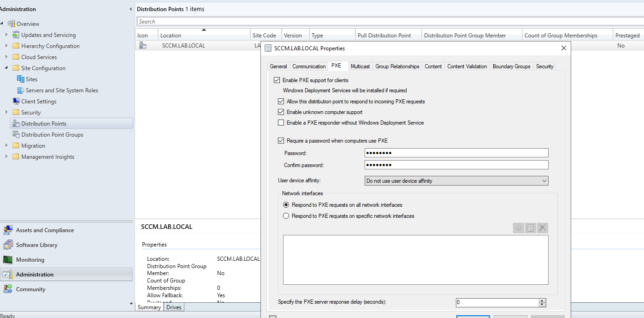Image resolution: width=644 pixels, height=318 pixels.
Task: Collapse the Site Configuration tree node
Action: pyautogui.click(x=6, y=68)
